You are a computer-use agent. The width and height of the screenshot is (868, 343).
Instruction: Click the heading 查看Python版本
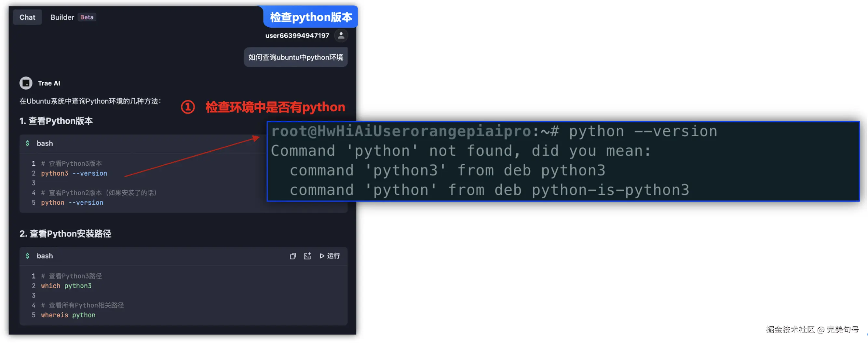[x=56, y=121]
